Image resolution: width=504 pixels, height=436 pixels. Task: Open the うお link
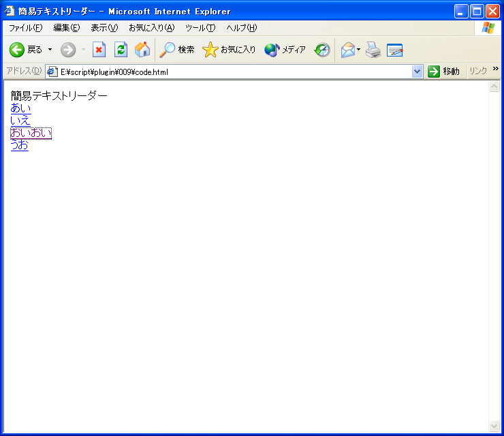tap(20, 145)
